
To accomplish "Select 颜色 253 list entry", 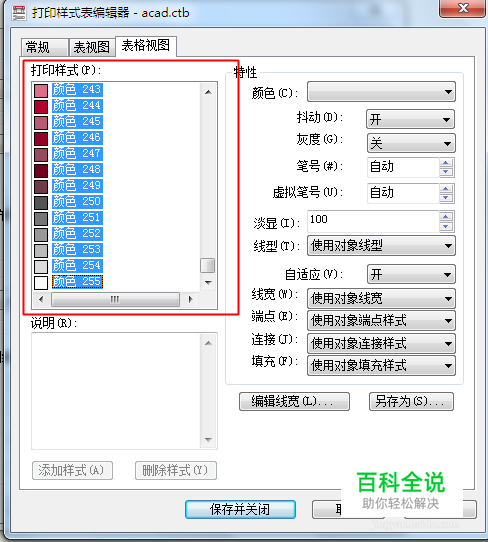I will 77,250.
